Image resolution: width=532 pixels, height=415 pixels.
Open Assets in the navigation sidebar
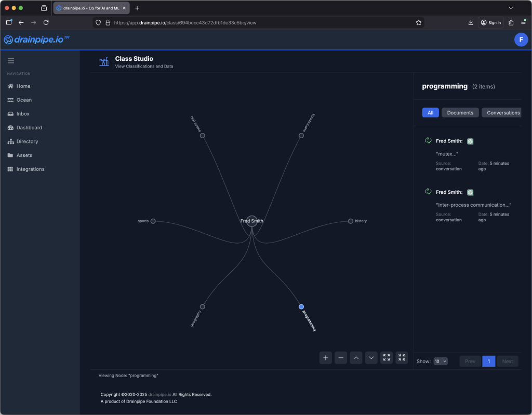(x=23, y=155)
